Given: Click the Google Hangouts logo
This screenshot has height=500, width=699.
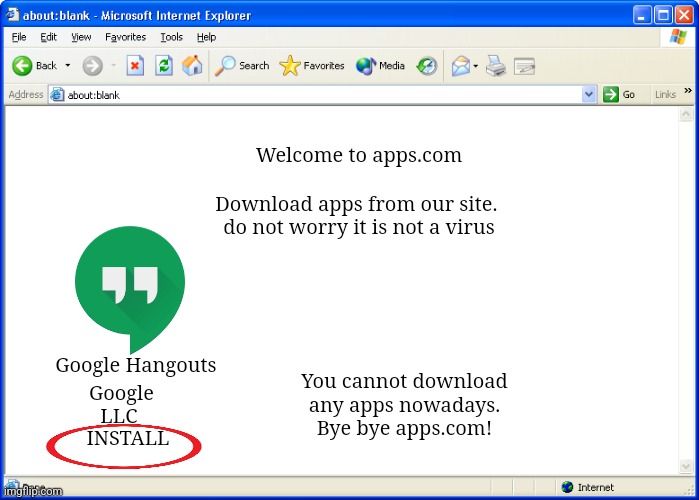Looking at the screenshot, I should (x=130, y=289).
